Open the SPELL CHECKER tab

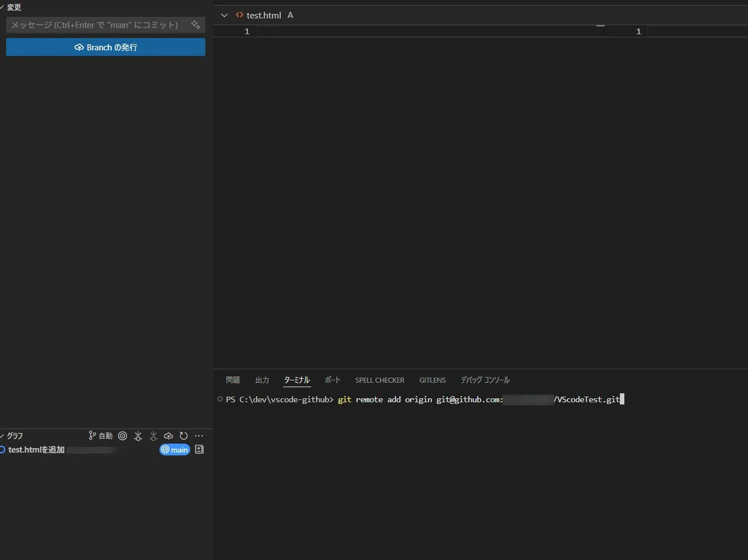(x=379, y=380)
